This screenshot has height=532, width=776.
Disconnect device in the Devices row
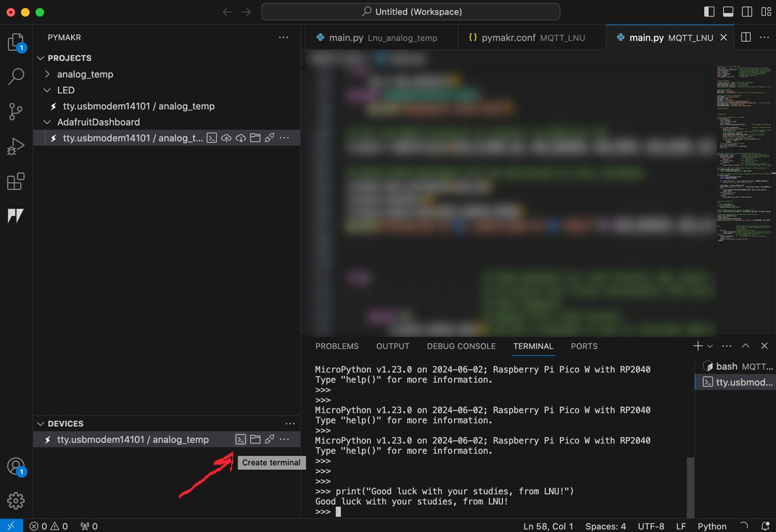click(x=270, y=439)
